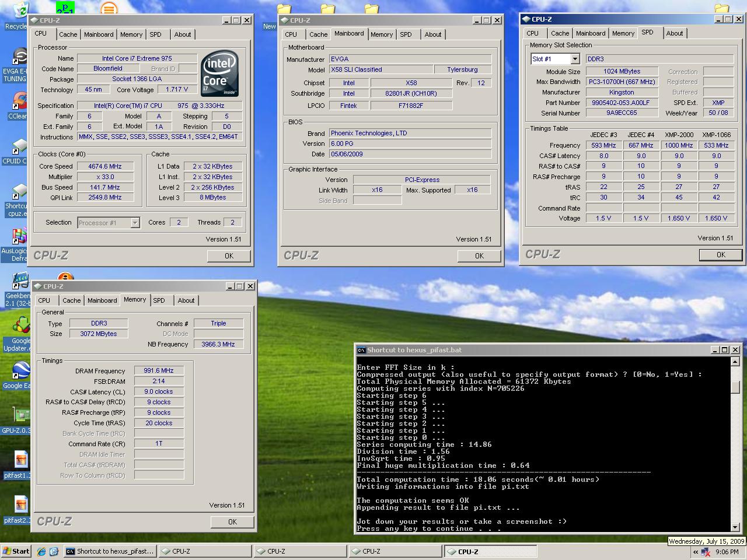
Task: Click the SPD manufacturer Kingston field
Action: [621, 92]
